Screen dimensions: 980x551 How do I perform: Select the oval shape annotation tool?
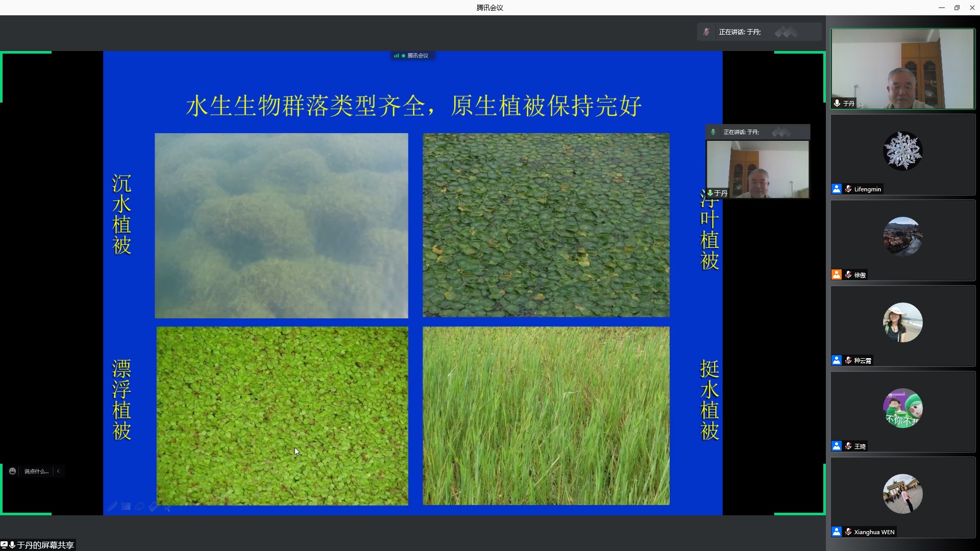[x=140, y=506]
